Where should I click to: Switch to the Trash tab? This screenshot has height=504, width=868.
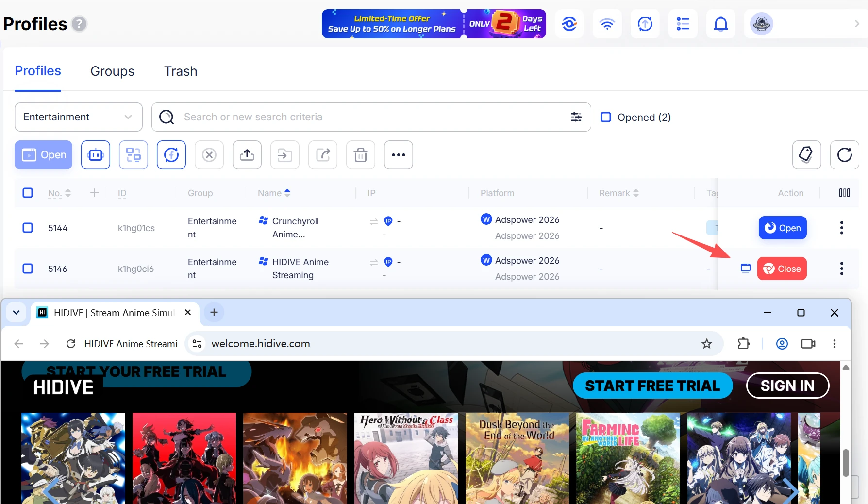(x=181, y=71)
